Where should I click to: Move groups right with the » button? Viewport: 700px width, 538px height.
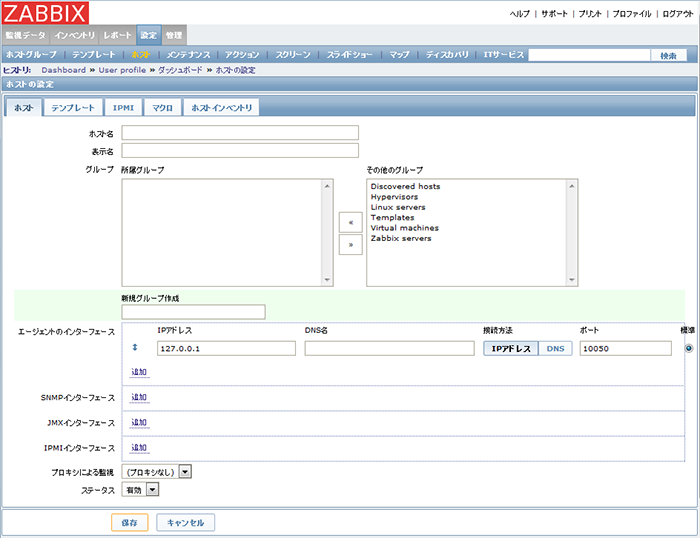[x=350, y=245]
